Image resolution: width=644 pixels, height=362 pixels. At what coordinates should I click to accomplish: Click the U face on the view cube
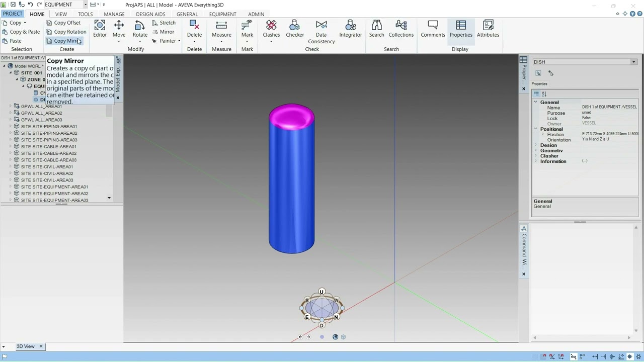321,292
